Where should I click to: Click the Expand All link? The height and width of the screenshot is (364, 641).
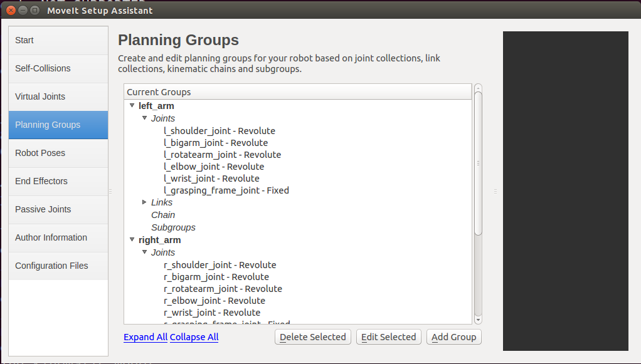coord(146,337)
